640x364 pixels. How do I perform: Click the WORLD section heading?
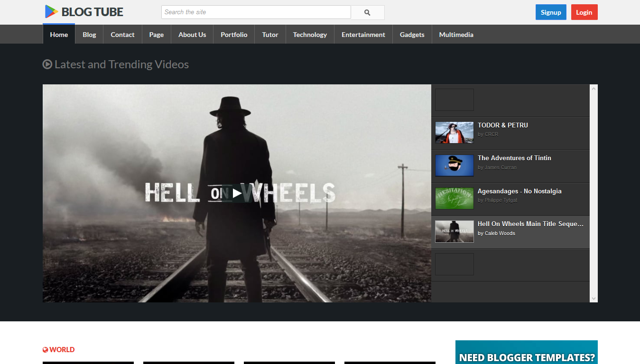pos(62,350)
